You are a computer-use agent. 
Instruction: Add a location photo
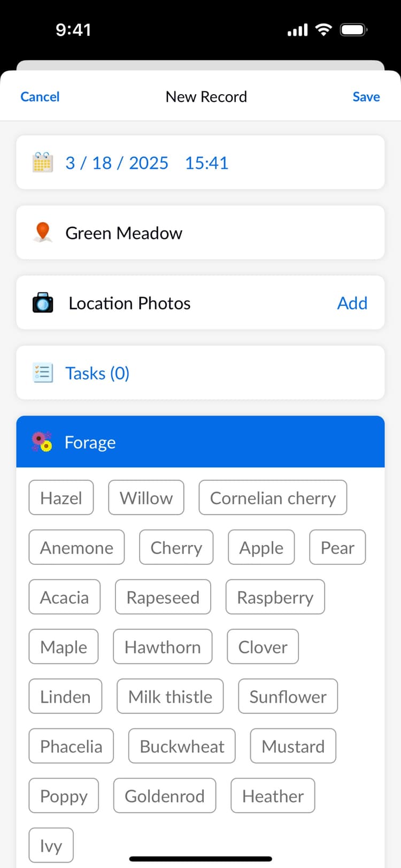352,303
